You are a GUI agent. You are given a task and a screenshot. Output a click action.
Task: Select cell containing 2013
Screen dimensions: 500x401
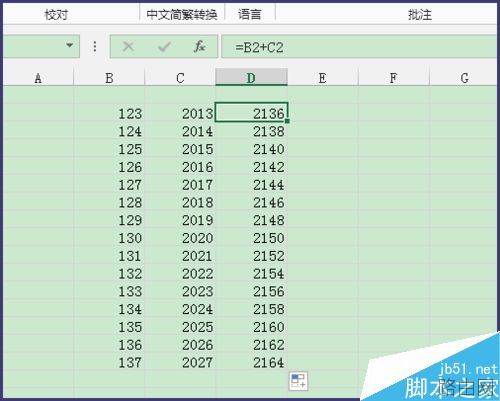pyautogui.click(x=180, y=112)
